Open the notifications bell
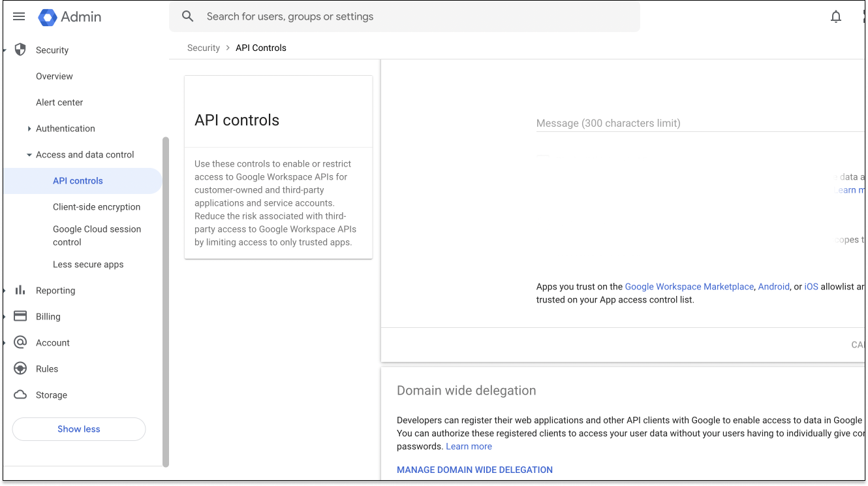 click(836, 16)
